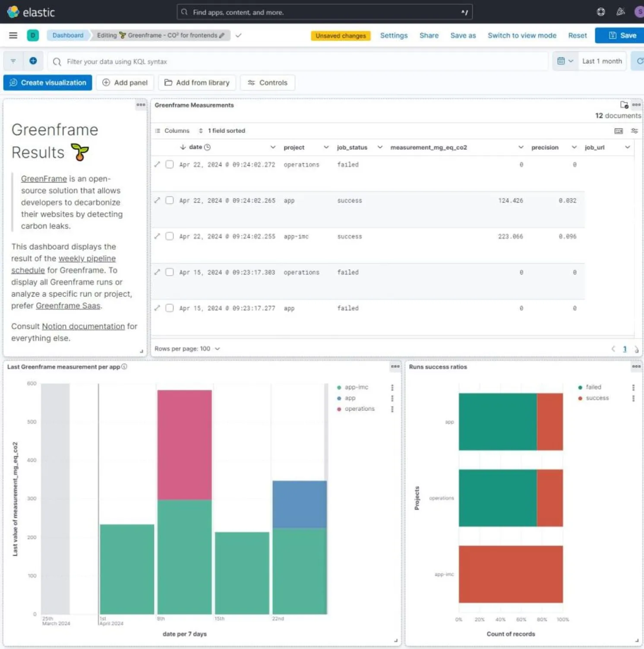Click the Elastic logo home icon
Image resolution: width=644 pixels, height=649 pixels.
click(13, 12)
